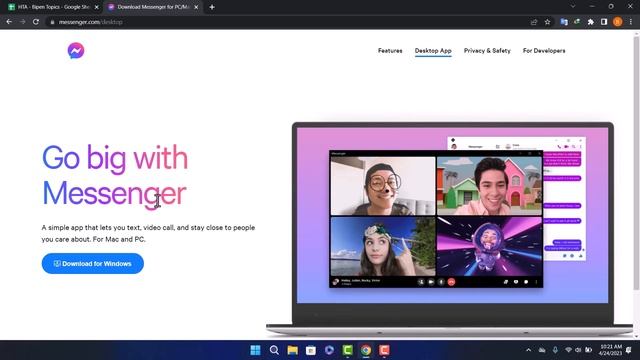640x360 pixels.
Task: Switch to the HTA Google Sheets tab
Action: [x=52, y=7]
